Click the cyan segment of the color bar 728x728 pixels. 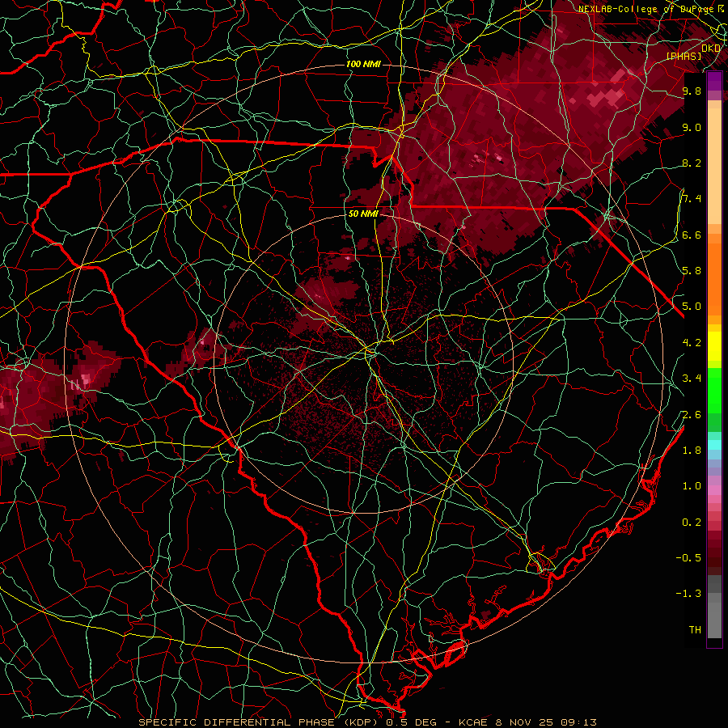[x=714, y=444]
